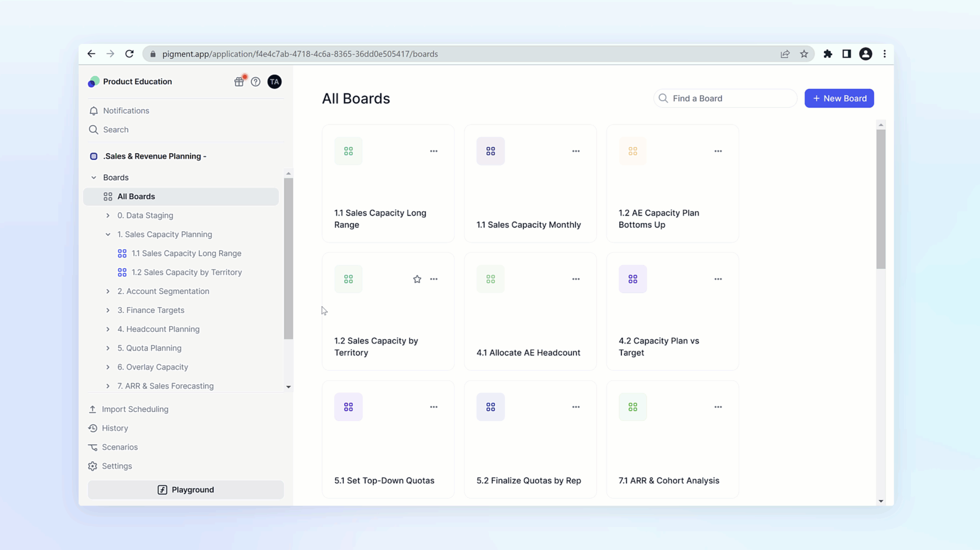The image size is (980, 550).
Task: Open the gift what's new icon
Action: 239,82
